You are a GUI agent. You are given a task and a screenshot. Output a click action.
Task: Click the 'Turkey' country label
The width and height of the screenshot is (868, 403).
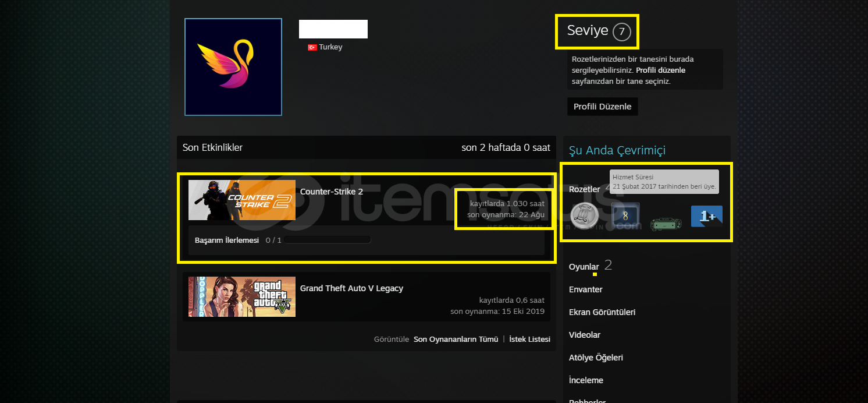click(330, 47)
